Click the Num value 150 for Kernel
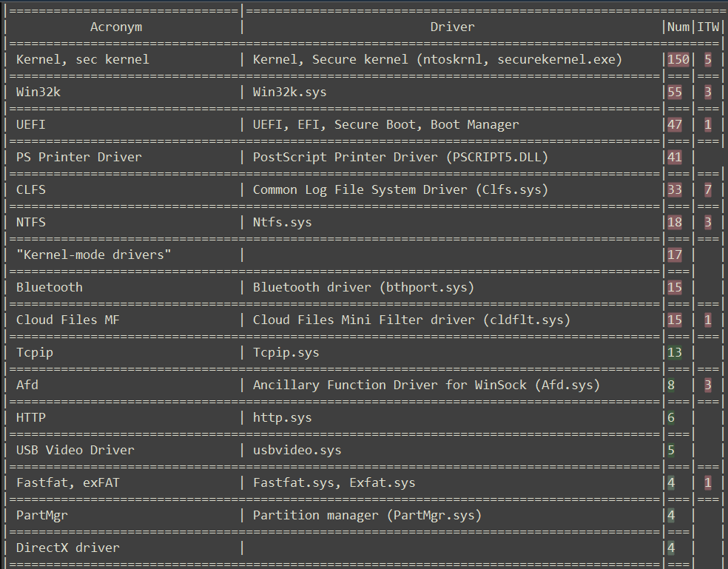Viewport: 728px width, 569px height. pos(678,59)
